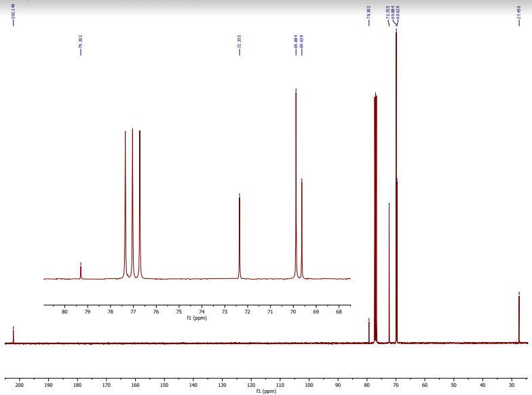
Task: Pick the main-spectrum peak at 27.450 ppm
Action: (x=518, y=318)
